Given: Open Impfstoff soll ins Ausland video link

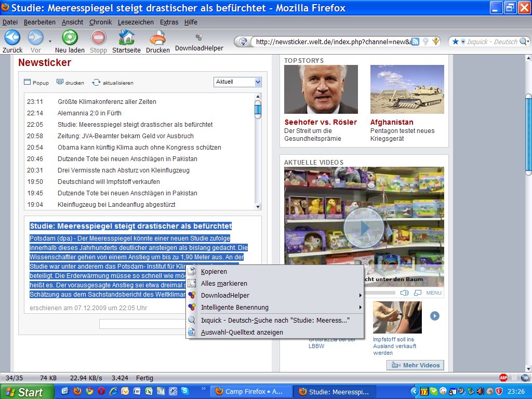Looking at the screenshot, I should click(395, 346).
